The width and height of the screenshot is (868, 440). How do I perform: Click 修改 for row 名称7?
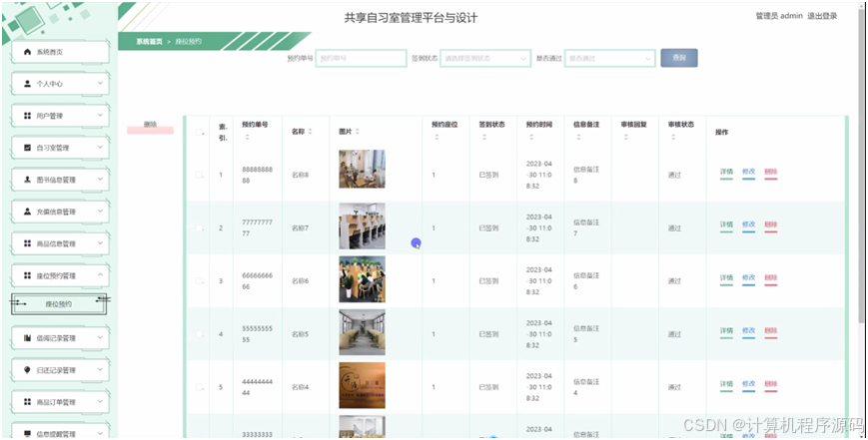748,224
